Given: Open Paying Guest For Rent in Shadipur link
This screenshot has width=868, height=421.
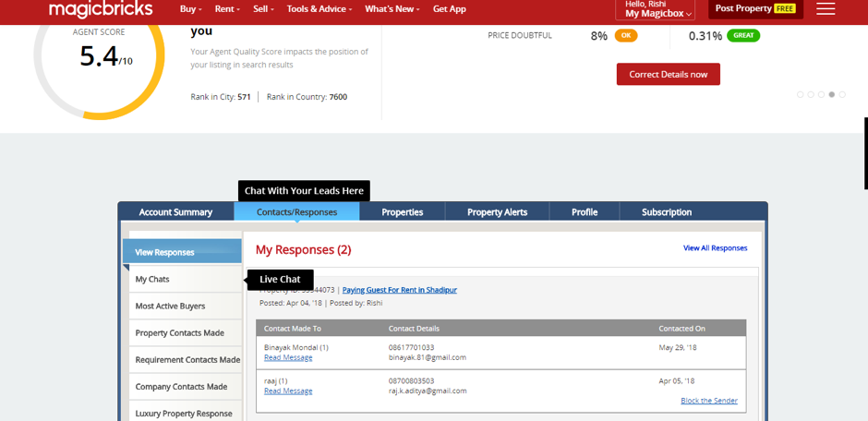Looking at the screenshot, I should tap(399, 290).
